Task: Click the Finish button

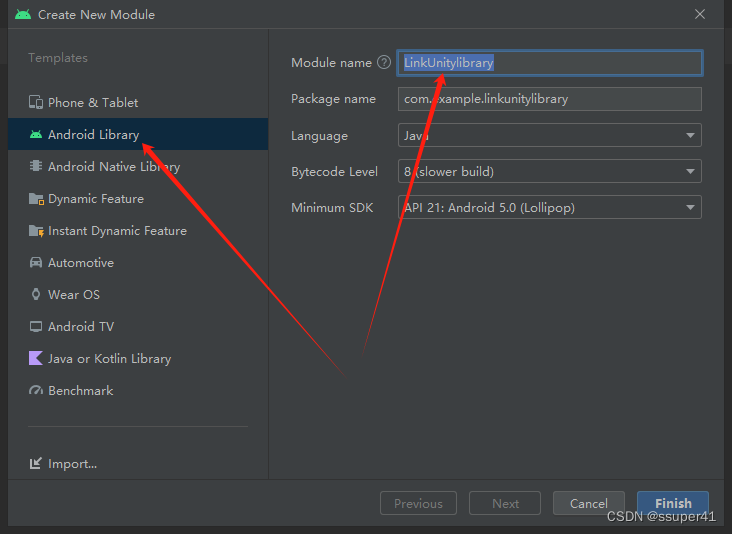Action: point(673,503)
